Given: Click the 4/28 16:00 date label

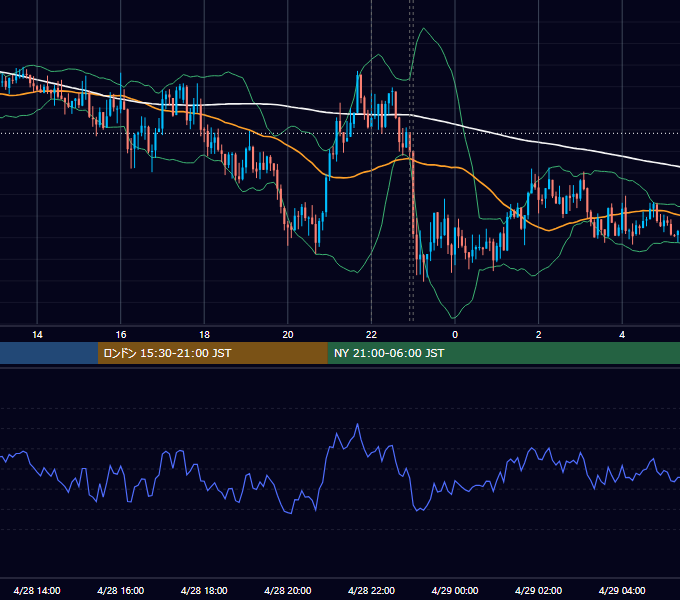Looking at the screenshot, I should pos(121,590).
